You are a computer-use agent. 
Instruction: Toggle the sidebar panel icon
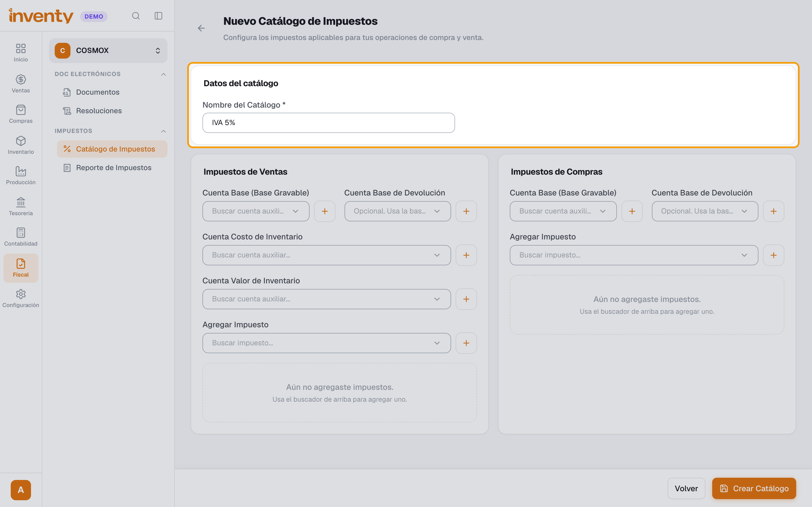(158, 16)
